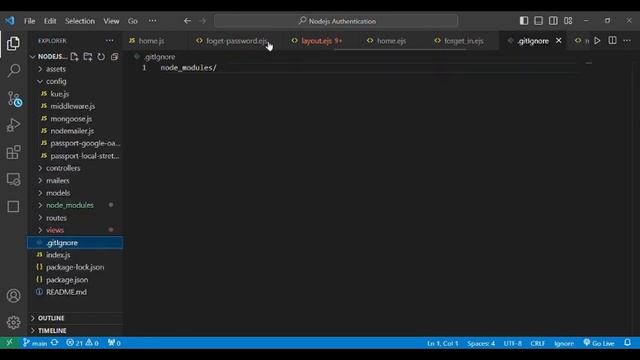
Task: Open the Accounts menu icon
Action: [13, 296]
